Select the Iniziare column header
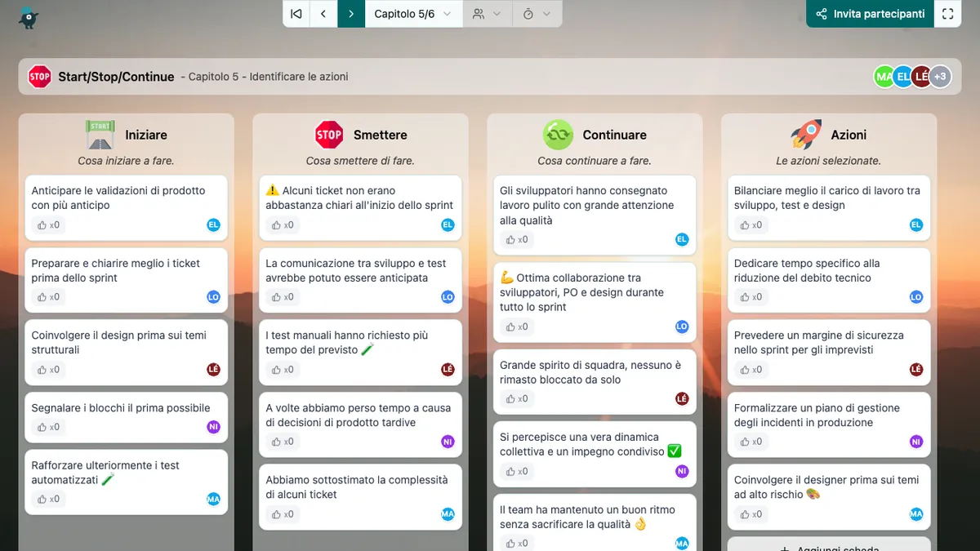Viewport: 980px width, 551px height. coord(145,135)
